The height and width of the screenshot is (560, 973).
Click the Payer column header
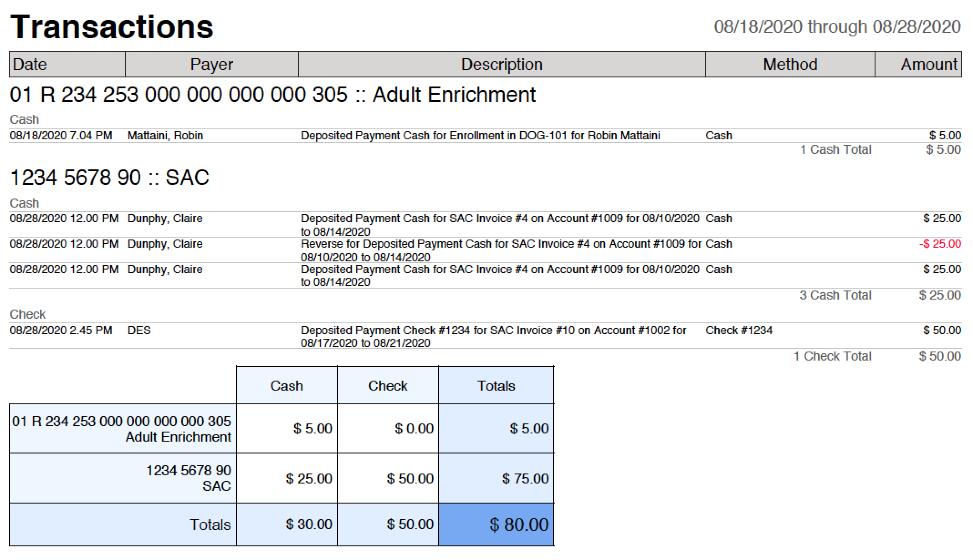[212, 64]
